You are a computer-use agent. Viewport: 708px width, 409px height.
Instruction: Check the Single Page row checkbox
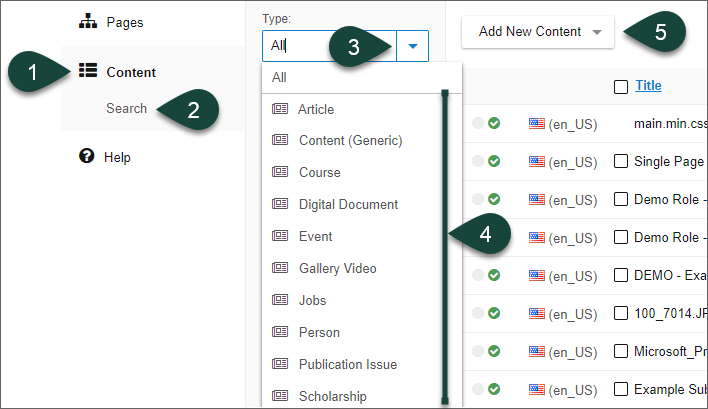tap(621, 161)
